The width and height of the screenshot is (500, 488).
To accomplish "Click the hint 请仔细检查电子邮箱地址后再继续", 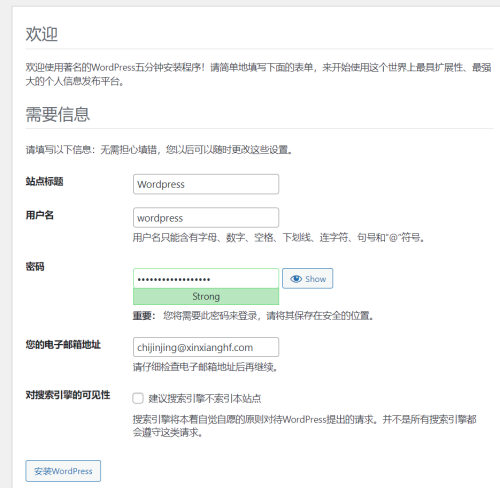I will [x=205, y=367].
